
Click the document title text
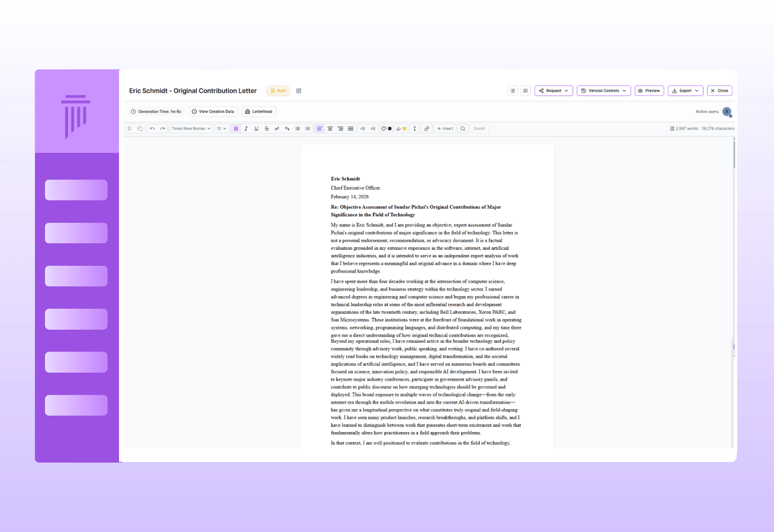pyautogui.click(x=193, y=91)
